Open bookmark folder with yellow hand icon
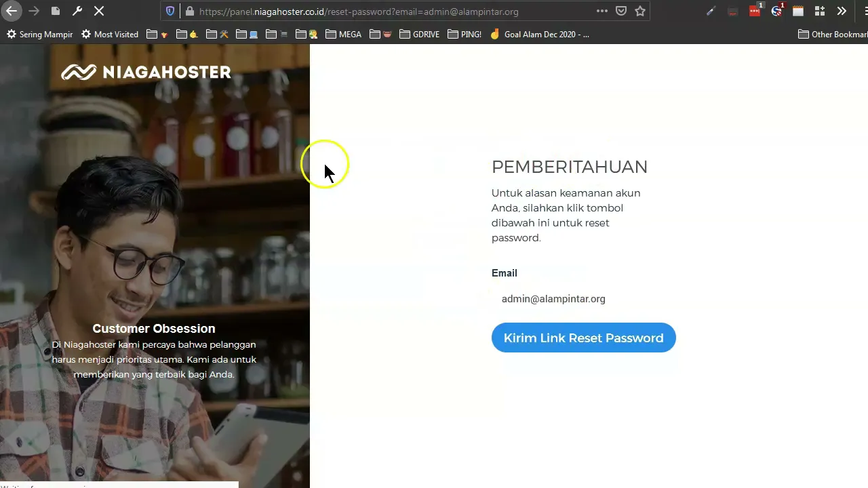This screenshot has height=488, width=868. 187,35
